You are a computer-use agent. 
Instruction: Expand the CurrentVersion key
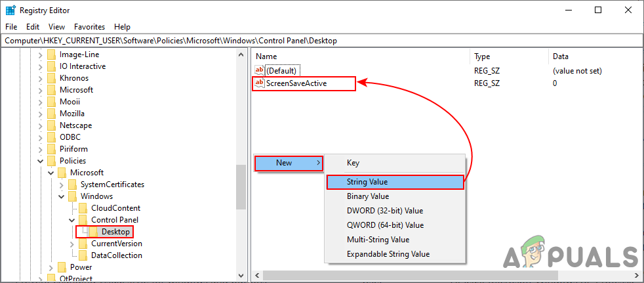(x=72, y=244)
